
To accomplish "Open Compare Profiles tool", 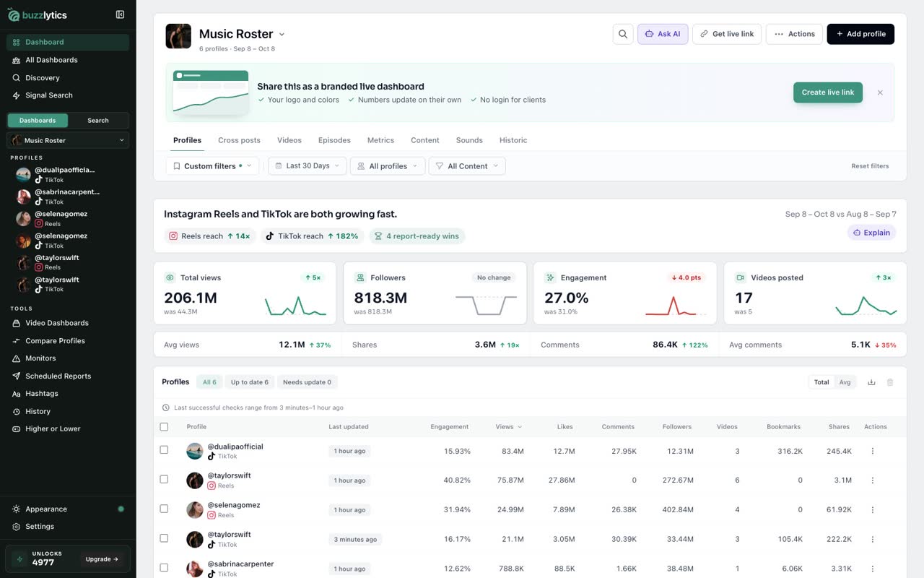I will (68, 341).
